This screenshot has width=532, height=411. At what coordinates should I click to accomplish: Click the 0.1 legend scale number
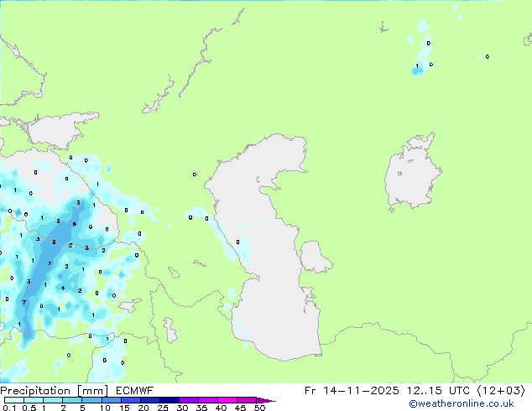click(x=9, y=408)
